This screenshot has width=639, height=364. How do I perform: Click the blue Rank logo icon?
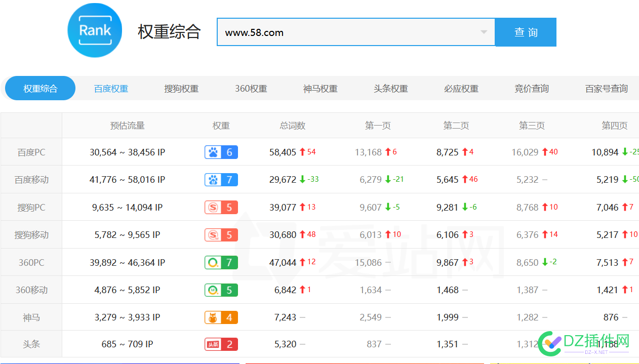95,30
